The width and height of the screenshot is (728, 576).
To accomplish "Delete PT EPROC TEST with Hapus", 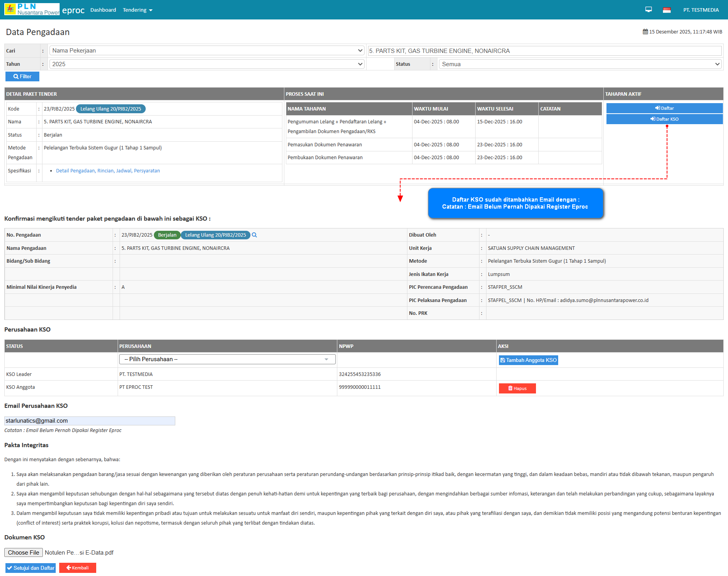I will click(517, 388).
